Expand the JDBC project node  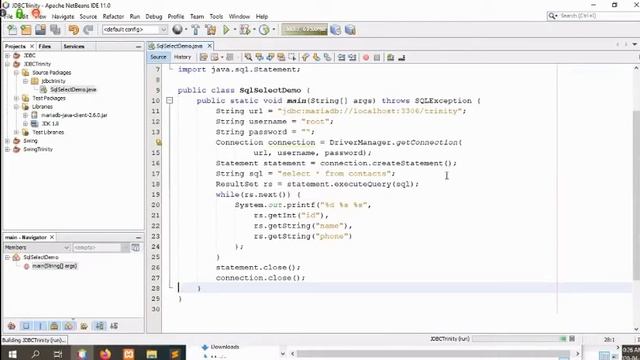click(x=7, y=55)
